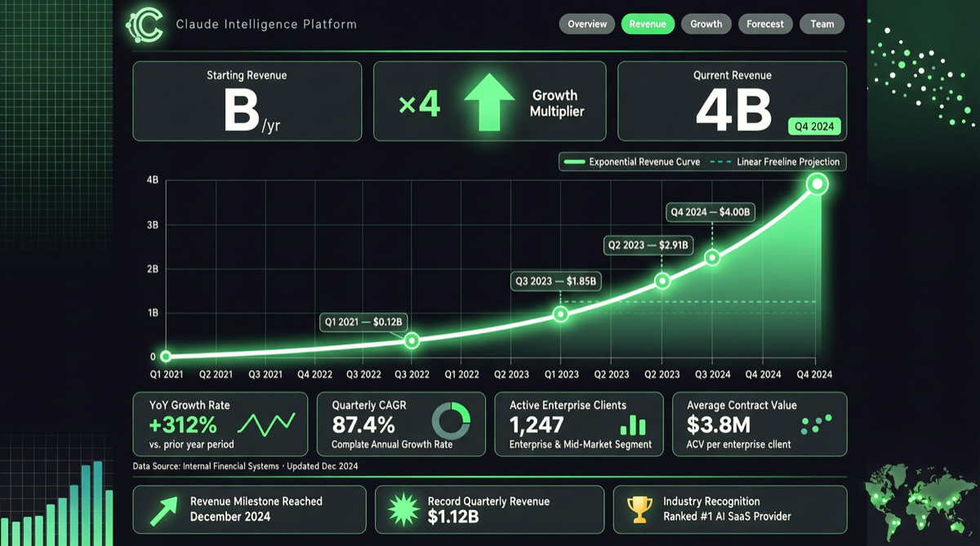The image size is (980, 546).
Task: Click the Quarterly CAGR donut chart icon
Action: pos(451,422)
